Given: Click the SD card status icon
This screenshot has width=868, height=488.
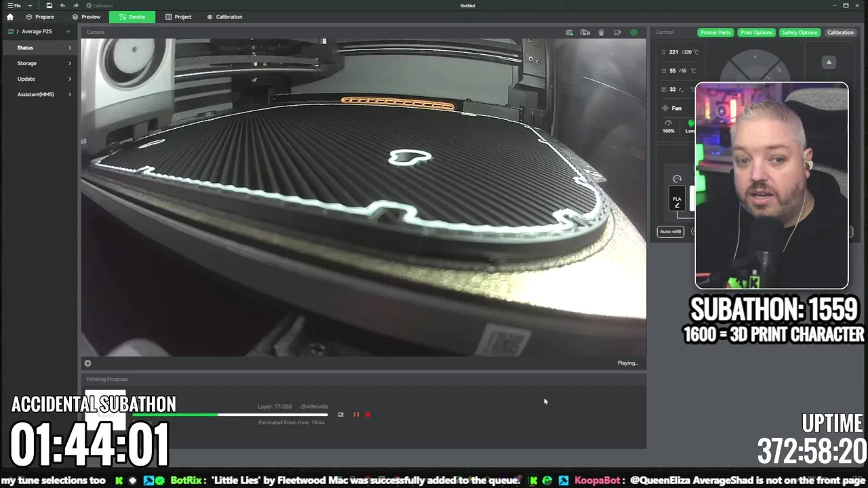Looking at the screenshot, I should coord(569,33).
